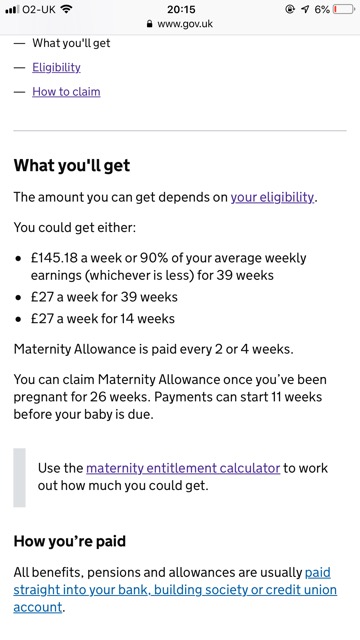
Task: Open the 'How to claim' contents link
Action: [66, 91]
